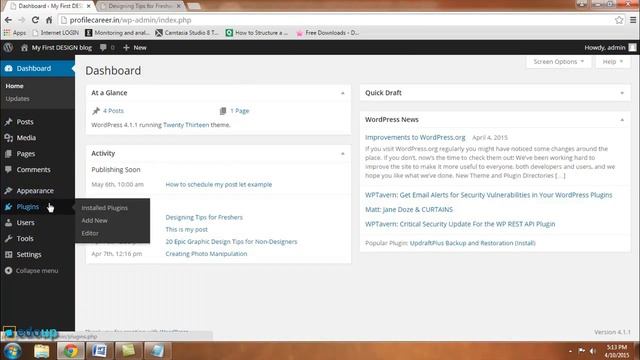The image size is (640, 360).
Task: Open 20 Epic Graphic Design Tips link
Action: point(231,242)
